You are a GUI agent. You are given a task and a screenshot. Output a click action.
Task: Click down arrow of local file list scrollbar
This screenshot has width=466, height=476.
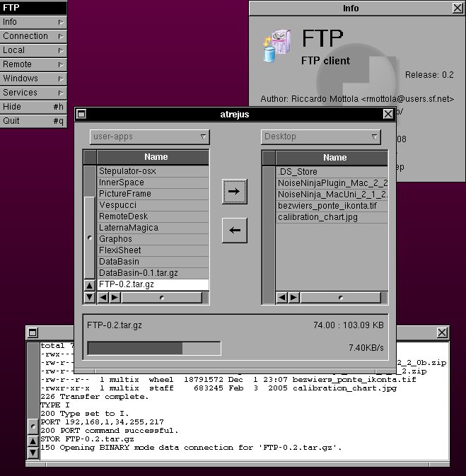click(x=90, y=297)
